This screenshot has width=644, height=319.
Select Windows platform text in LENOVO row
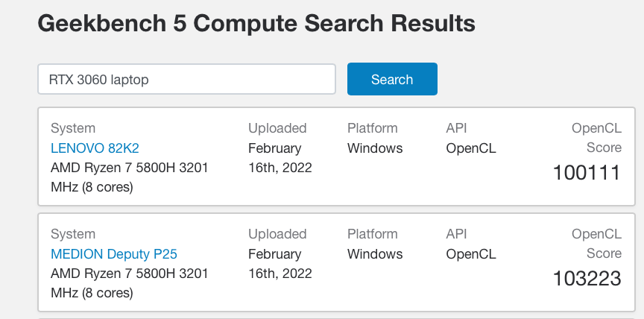(375, 148)
